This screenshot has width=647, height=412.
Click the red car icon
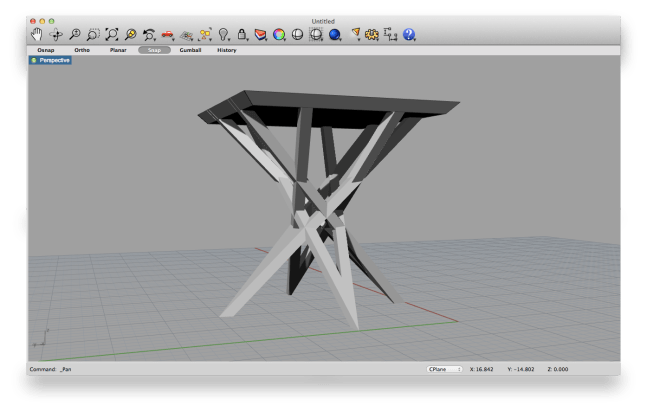coord(168,35)
